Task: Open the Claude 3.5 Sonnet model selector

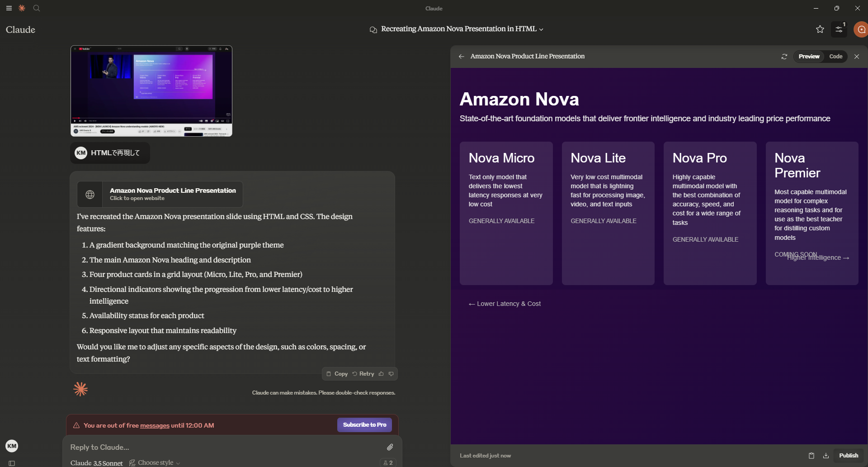Action: click(x=96, y=463)
